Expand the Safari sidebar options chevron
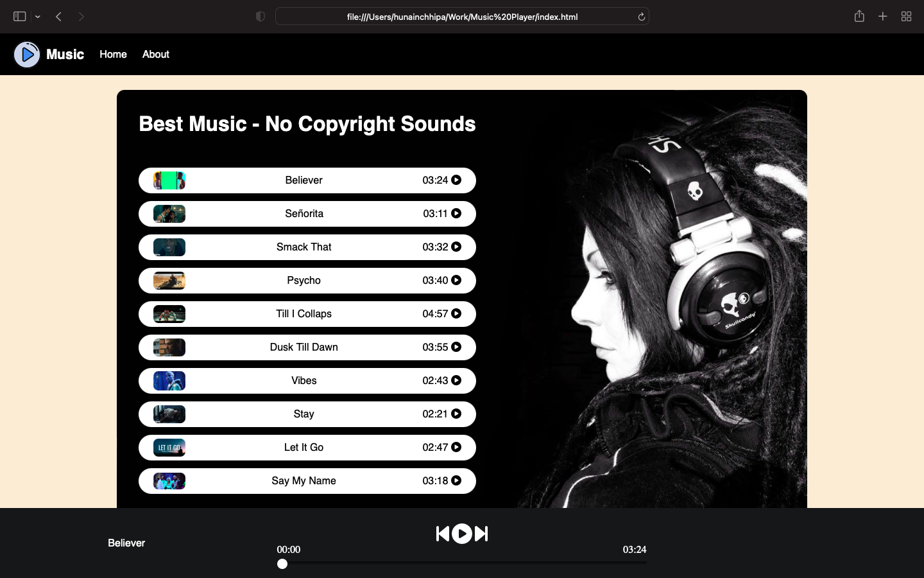The height and width of the screenshot is (578, 924). (38, 17)
